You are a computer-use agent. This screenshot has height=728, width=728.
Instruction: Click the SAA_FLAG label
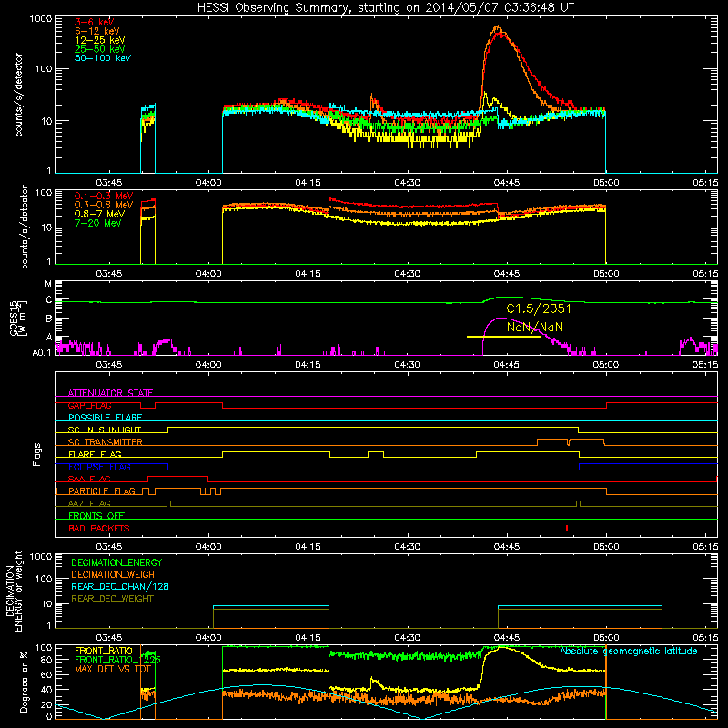point(89,479)
